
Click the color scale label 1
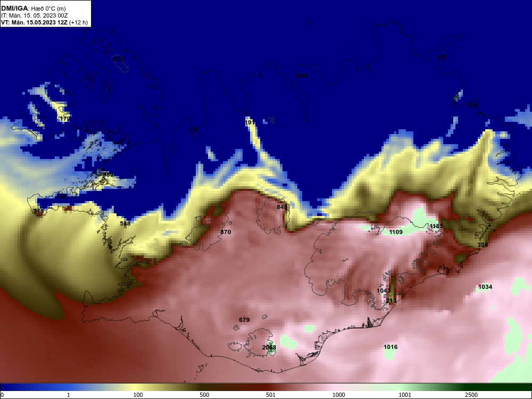pyautogui.click(x=69, y=395)
